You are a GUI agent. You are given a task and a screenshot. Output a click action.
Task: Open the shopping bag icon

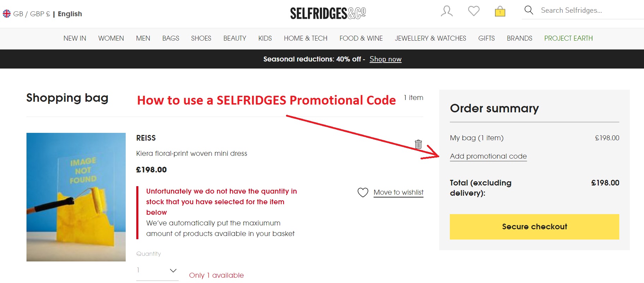tap(500, 12)
